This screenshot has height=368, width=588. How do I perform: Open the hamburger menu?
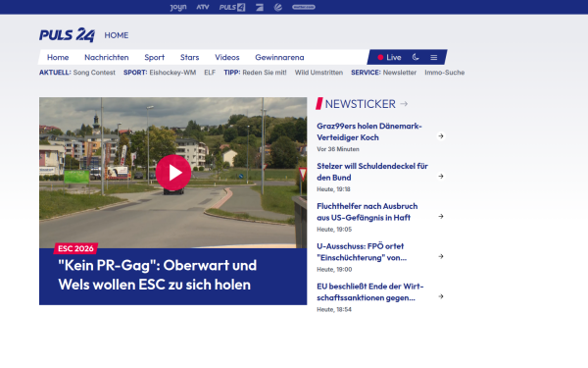434,57
